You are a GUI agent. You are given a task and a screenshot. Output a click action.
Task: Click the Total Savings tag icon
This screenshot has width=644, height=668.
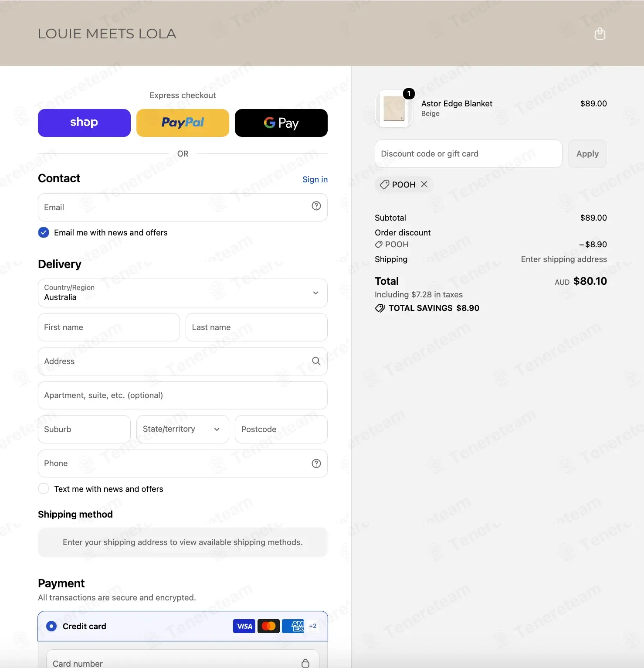tap(380, 308)
